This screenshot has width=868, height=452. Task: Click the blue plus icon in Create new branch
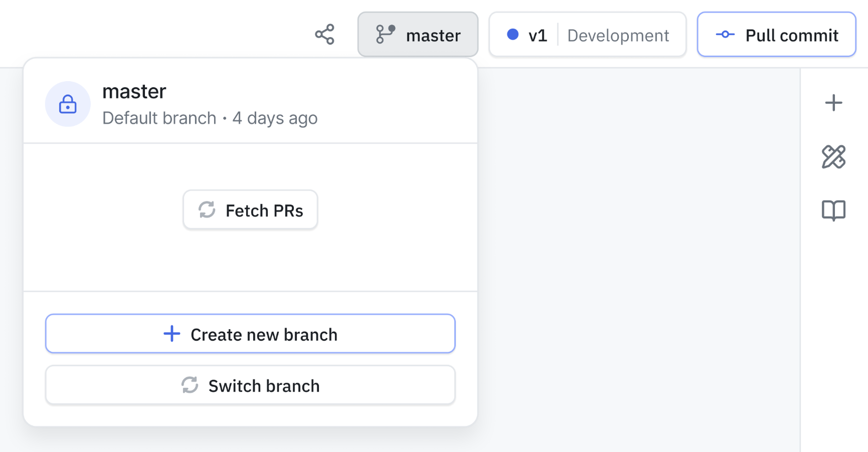coord(172,334)
